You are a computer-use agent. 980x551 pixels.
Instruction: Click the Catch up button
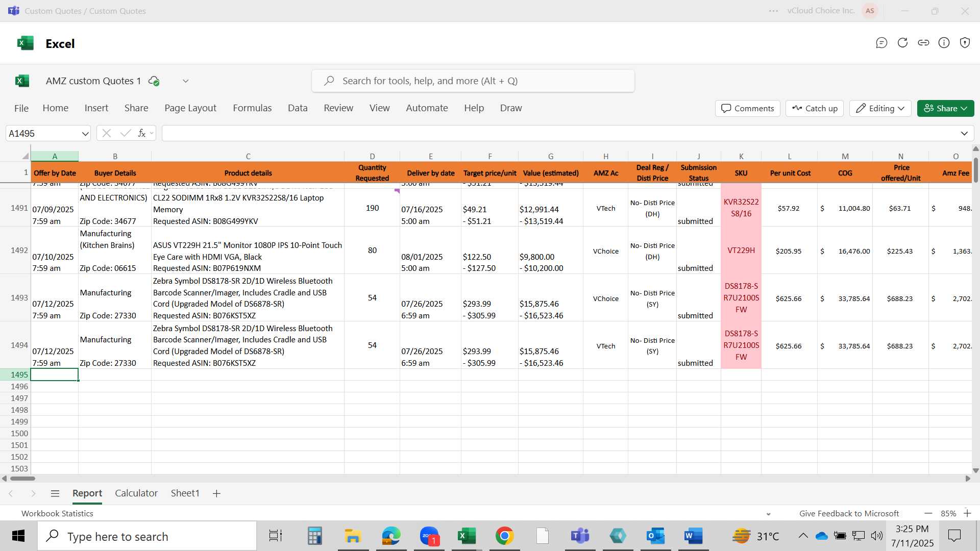[815, 108]
